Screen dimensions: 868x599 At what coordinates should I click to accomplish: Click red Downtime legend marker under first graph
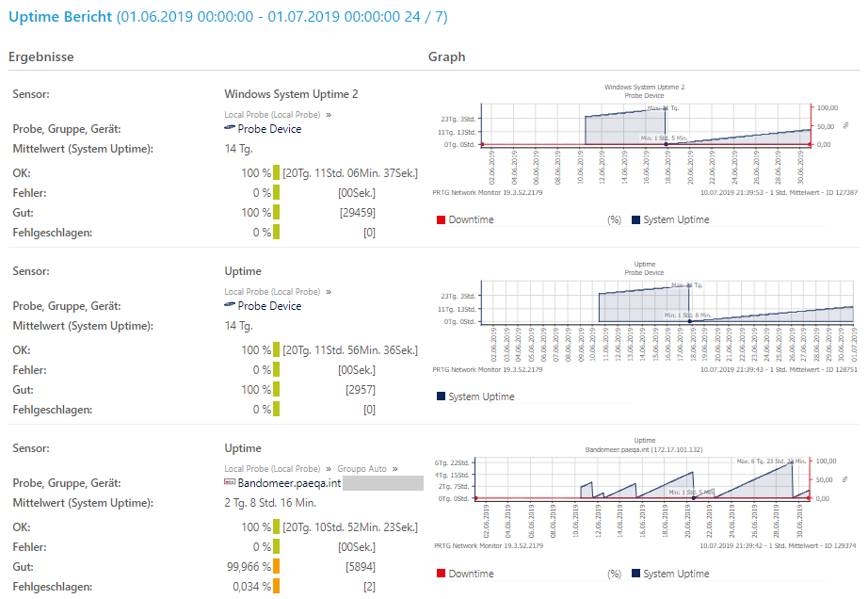(440, 219)
